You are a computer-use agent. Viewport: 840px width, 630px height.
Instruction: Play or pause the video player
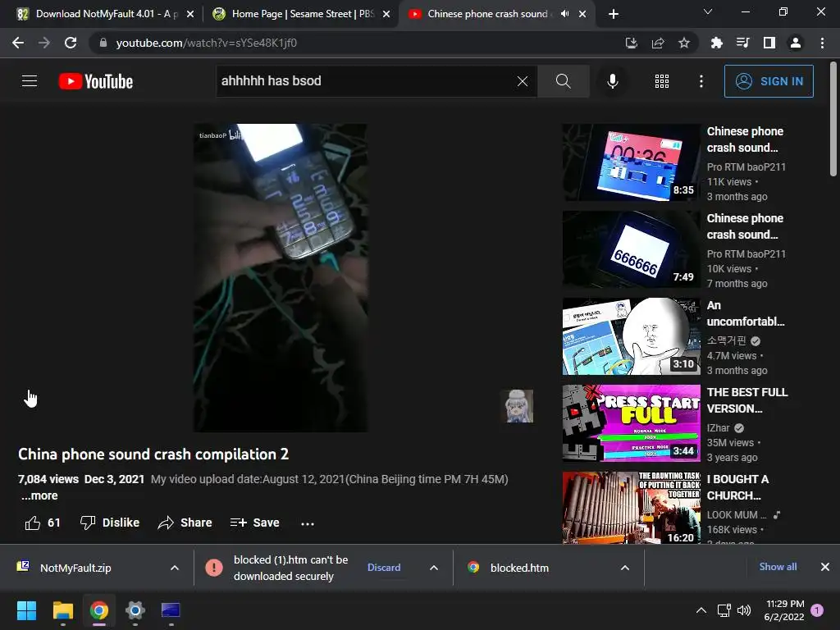point(281,277)
